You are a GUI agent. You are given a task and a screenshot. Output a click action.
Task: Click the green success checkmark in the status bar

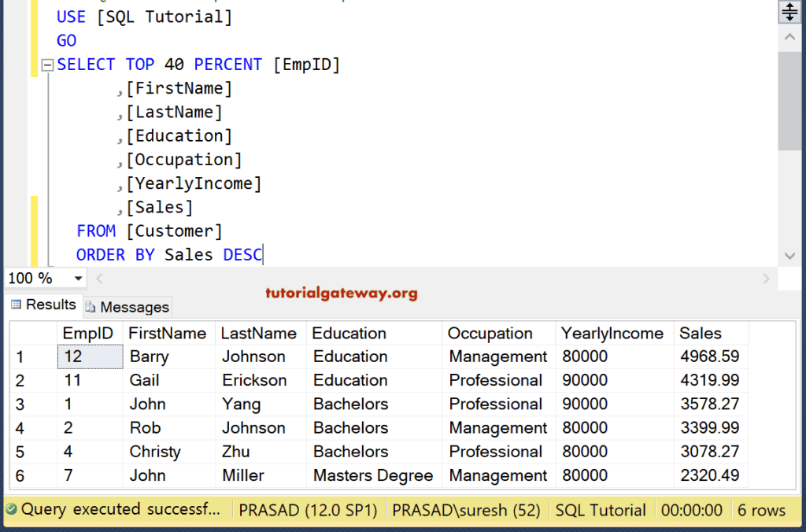(9, 509)
